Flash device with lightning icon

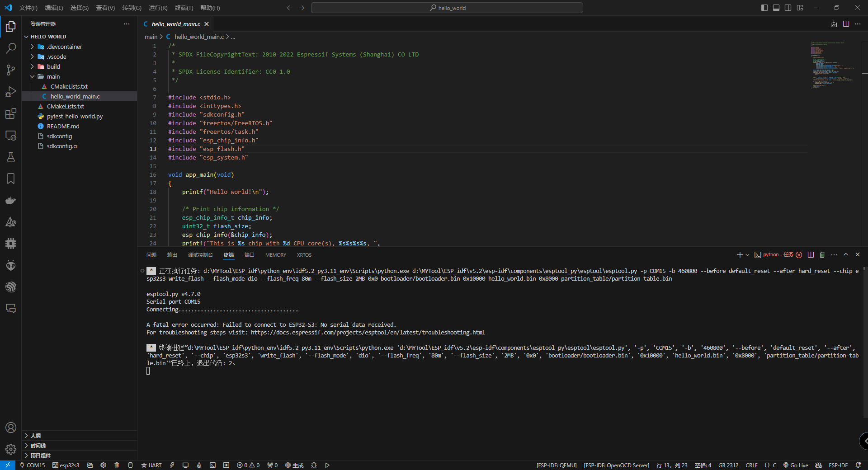point(172,465)
